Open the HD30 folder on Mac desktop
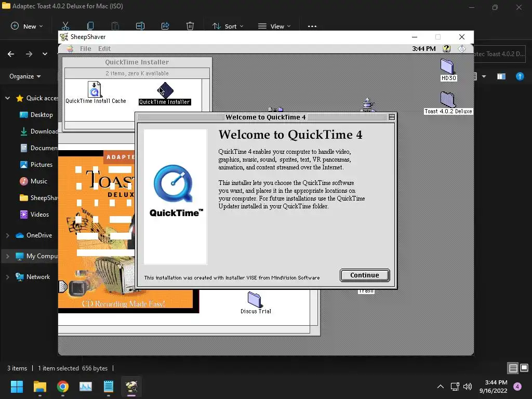 [x=447, y=66]
